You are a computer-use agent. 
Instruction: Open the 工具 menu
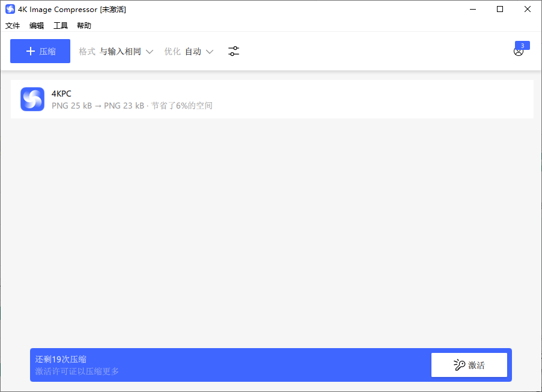tap(61, 26)
